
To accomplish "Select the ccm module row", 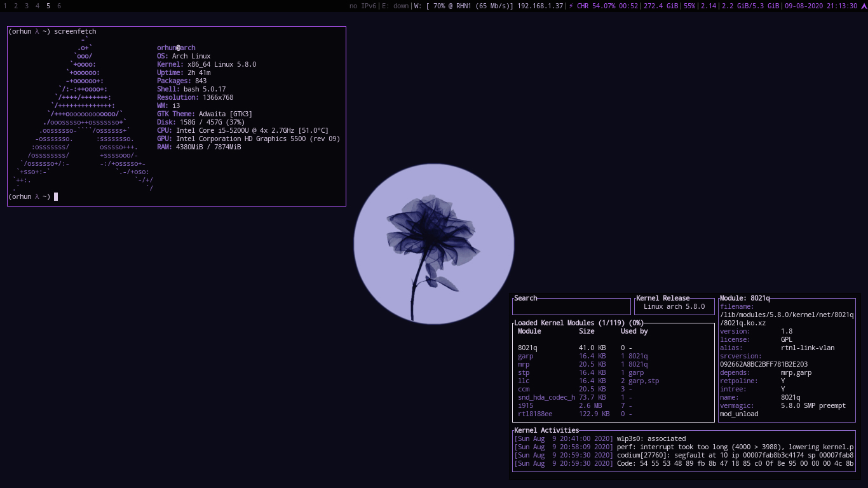I will [x=613, y=390].
